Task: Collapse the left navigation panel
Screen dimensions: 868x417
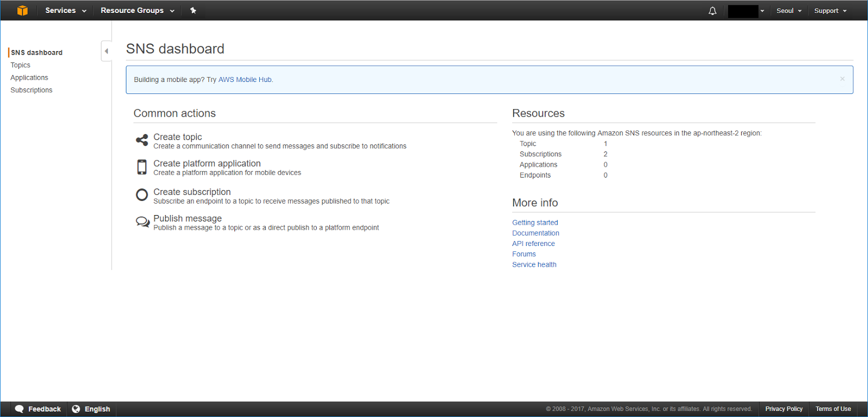Action: point(106,51)
